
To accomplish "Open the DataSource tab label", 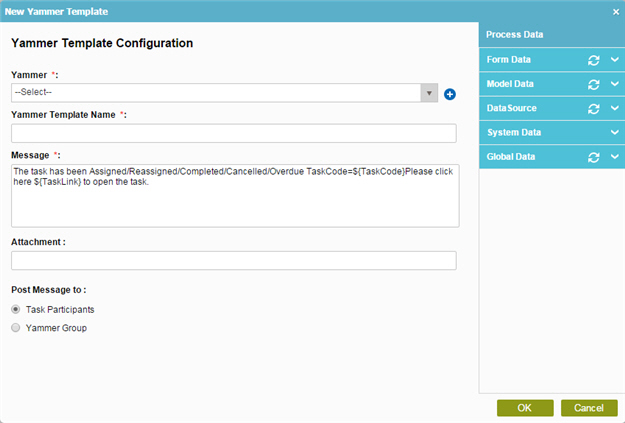I will (511, 108).
